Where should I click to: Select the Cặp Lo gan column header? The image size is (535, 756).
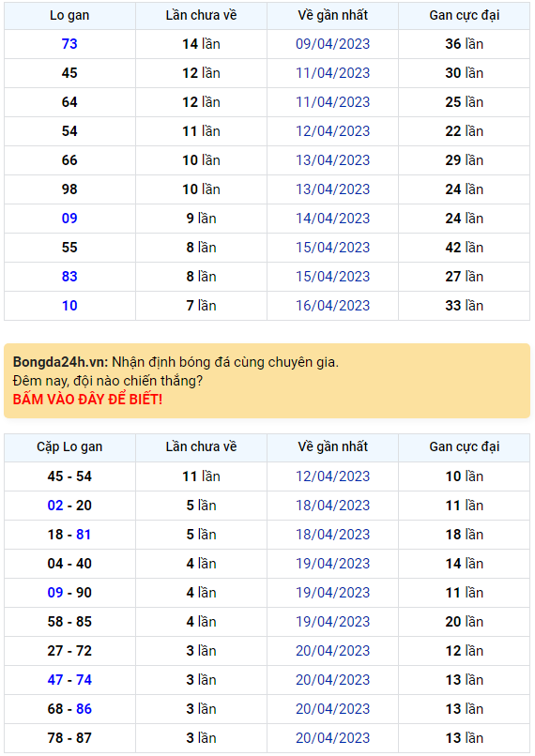coord(69,447)
